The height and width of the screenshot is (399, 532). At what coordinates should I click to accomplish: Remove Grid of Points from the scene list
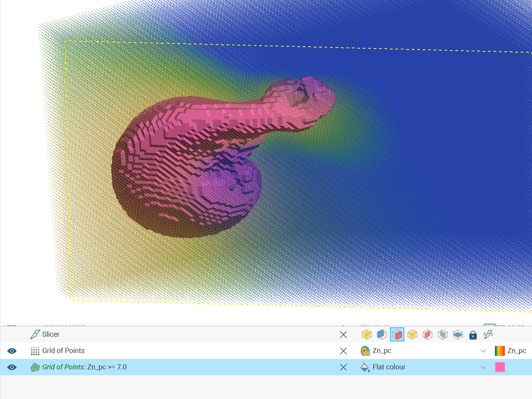click(x=343, y=351)
